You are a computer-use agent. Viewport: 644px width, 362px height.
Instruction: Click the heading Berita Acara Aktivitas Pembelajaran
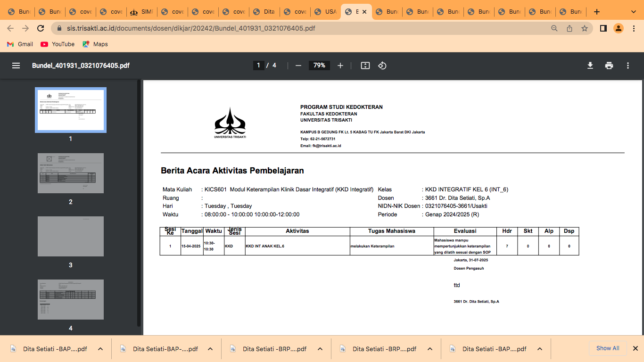232,171
